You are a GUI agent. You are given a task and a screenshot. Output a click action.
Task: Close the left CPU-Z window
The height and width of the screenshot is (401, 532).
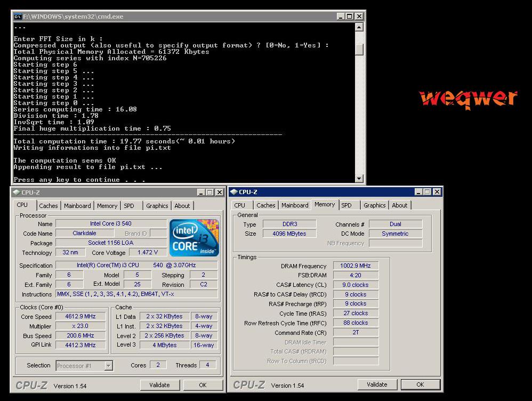(220, 192)
